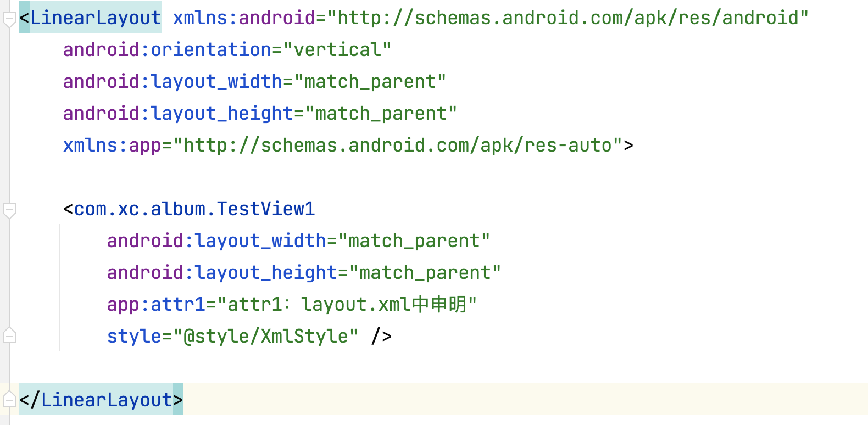868x425 pixels.
Task: Click the style attribute name
Action: [x=134, y=336]
